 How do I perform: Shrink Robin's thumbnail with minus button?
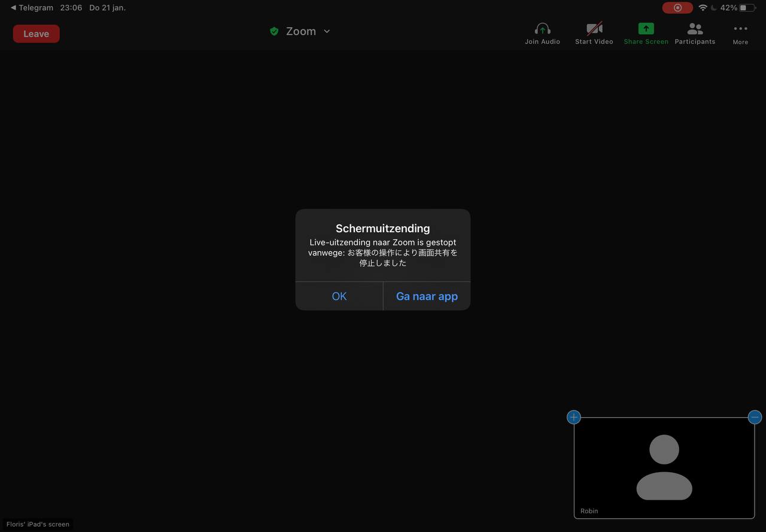(x=755, y=417)
